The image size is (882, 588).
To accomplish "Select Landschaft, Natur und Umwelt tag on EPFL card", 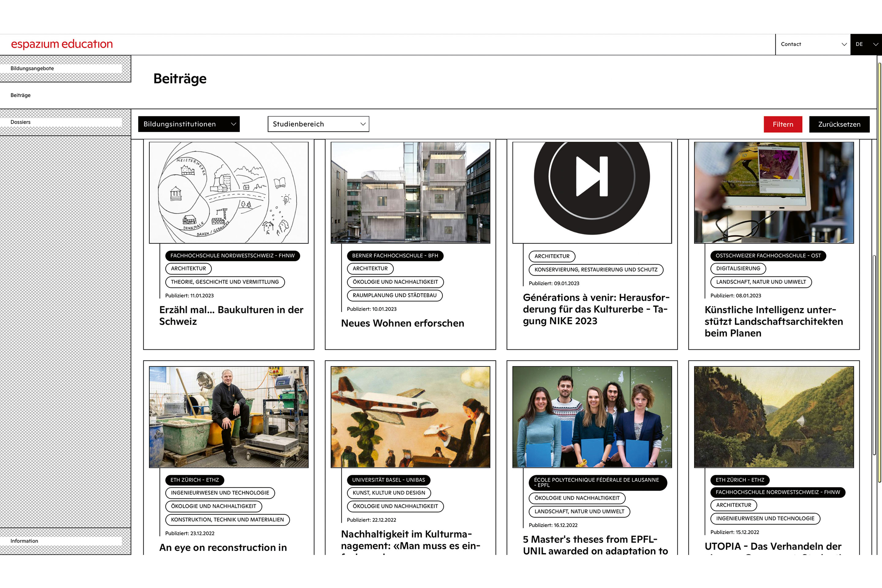I will 579,511.
